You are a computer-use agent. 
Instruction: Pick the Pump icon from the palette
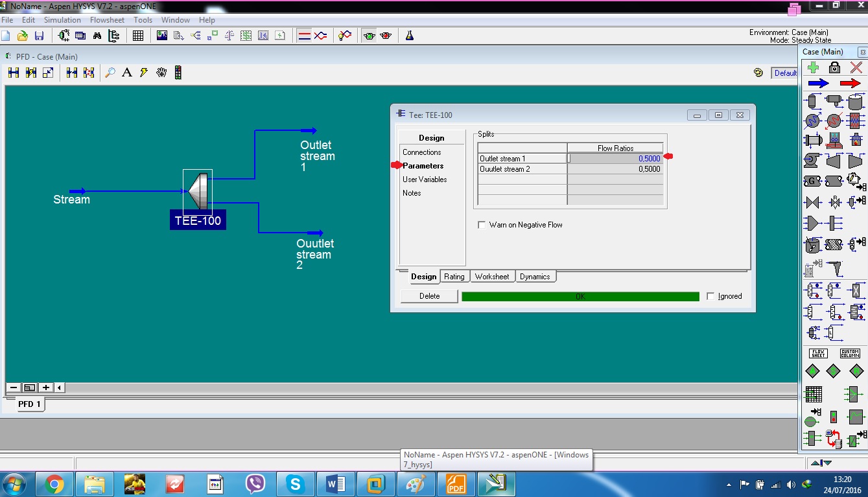pos(811,160)
